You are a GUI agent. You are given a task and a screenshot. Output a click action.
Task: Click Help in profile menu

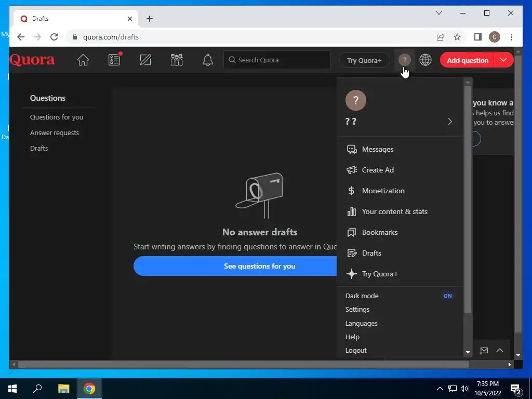(x=352, y=337)
